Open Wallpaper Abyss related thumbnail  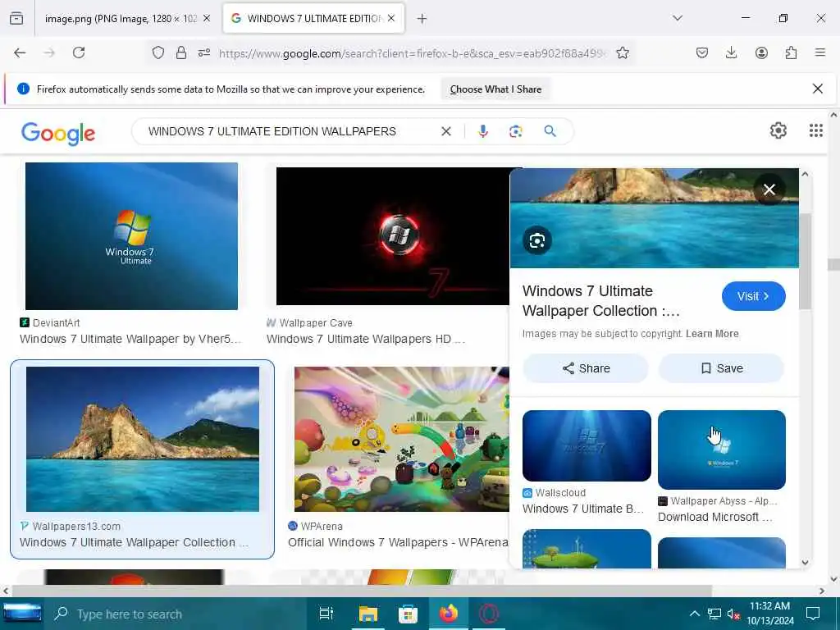point(722,450)
